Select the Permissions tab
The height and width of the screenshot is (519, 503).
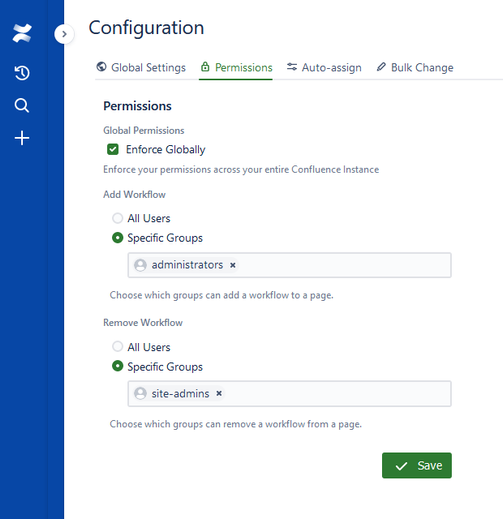[236, 68]
